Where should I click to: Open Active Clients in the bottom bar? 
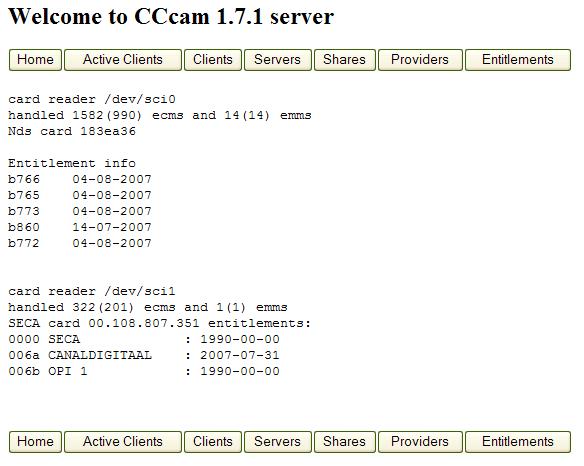click(123, 442)
